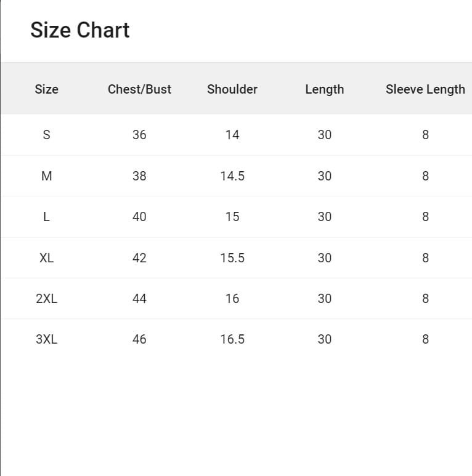
Task: Select shoulder value 16.5 for 3XL
Action: pyautogui.click(x=232, y=339)
